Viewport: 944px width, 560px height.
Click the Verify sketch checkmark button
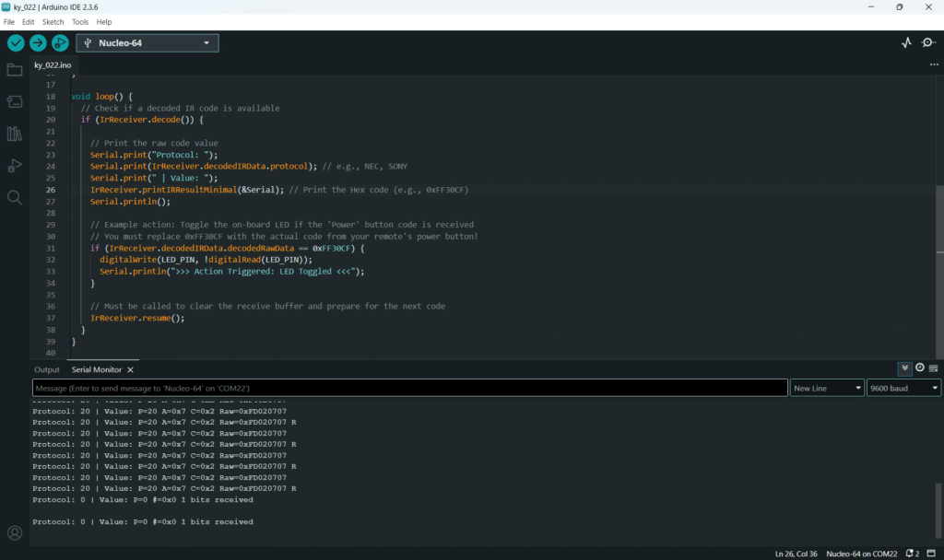pos(16,42)
